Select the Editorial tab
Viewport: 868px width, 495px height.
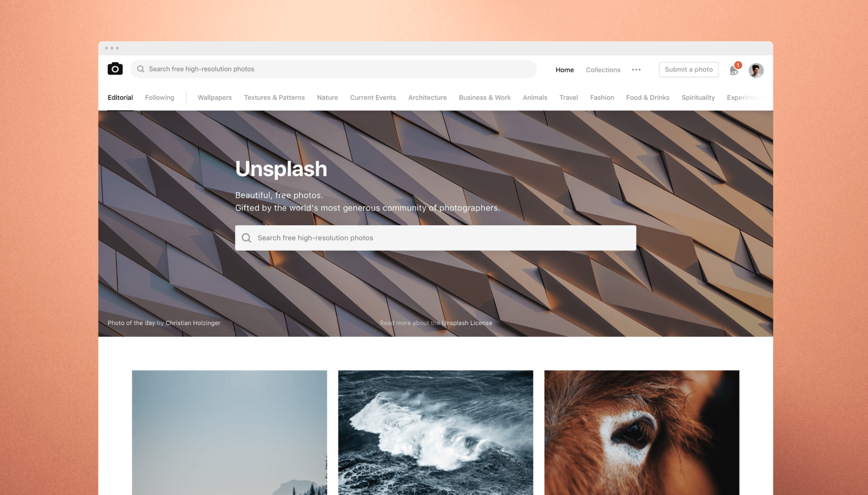tap(120, 98)
